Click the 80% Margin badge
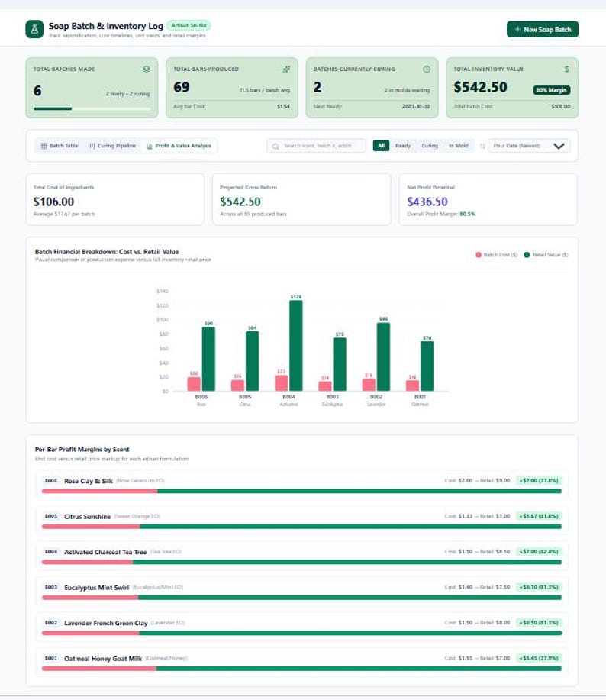Screen dimensions: 606x700 pyautogui.click(x=552, y=90)
